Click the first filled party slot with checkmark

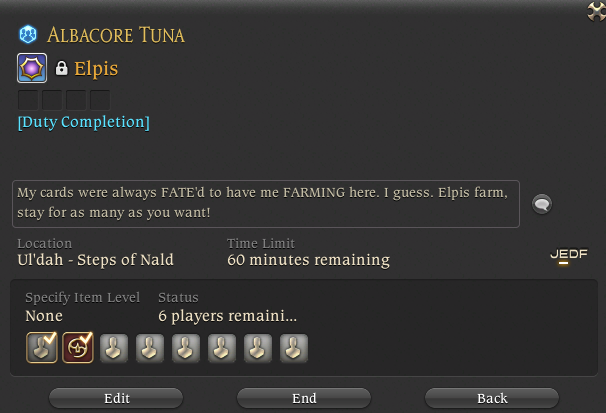(x=42, y=348)
